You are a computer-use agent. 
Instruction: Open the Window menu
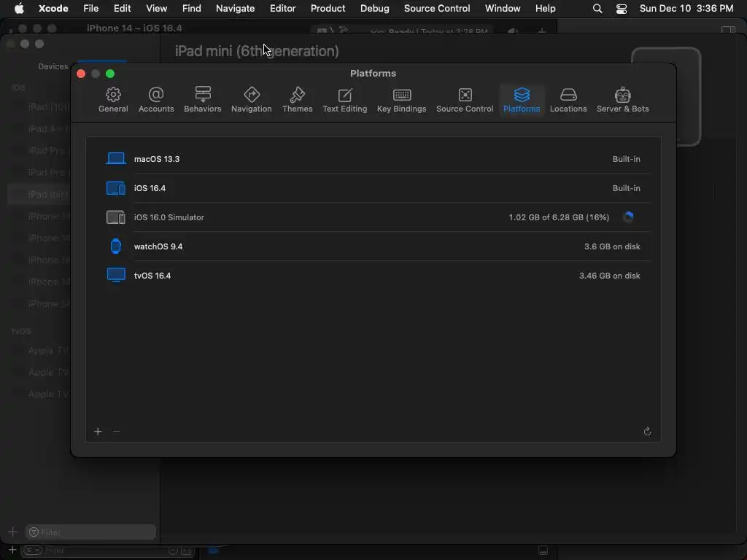click(x=503, y=8)
